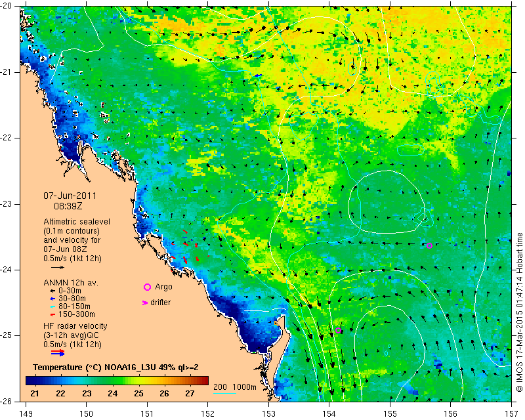525x420 pixels.
Task: Click the colorbar label 25
Action: click(138, 394)
